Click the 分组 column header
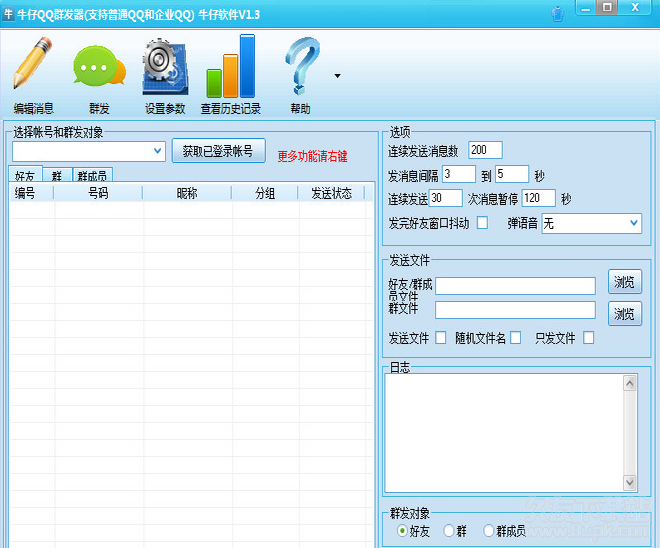This screenshot has width=660, height=548. point(265,193)
